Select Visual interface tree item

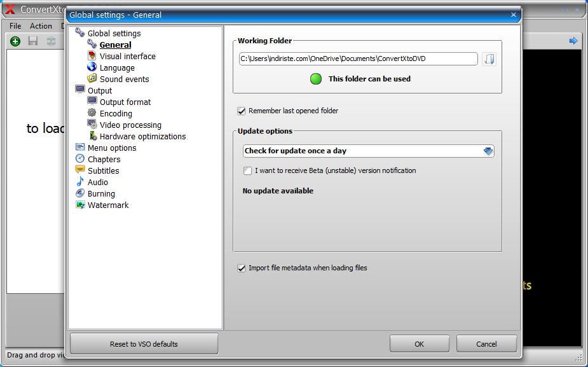[x=128, y=56]
